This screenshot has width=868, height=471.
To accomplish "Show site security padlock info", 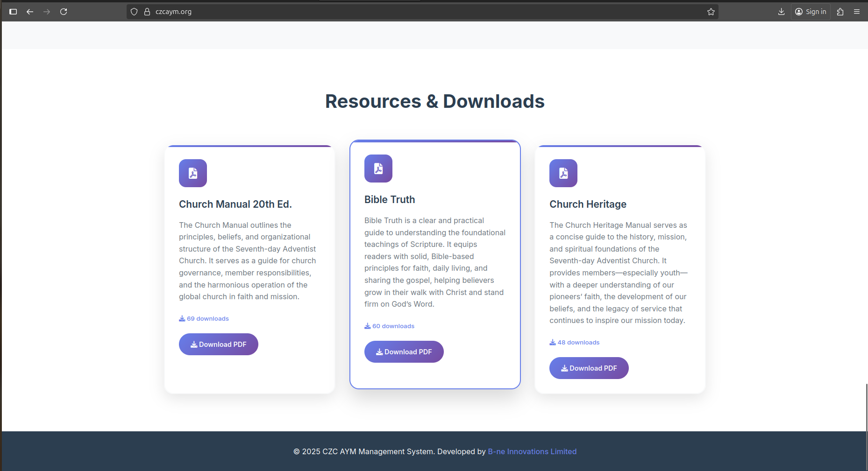I will click(147, 12).
